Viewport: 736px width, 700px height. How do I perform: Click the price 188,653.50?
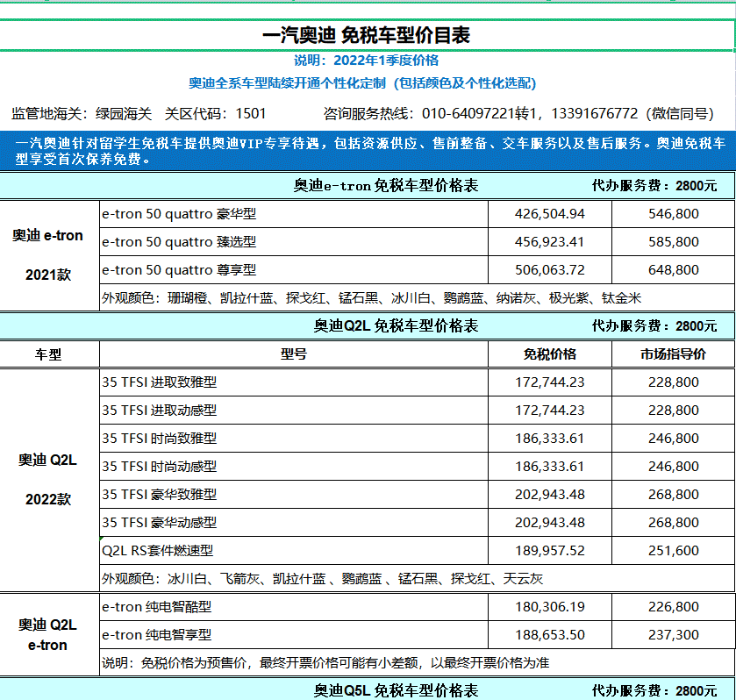(550, 635)
